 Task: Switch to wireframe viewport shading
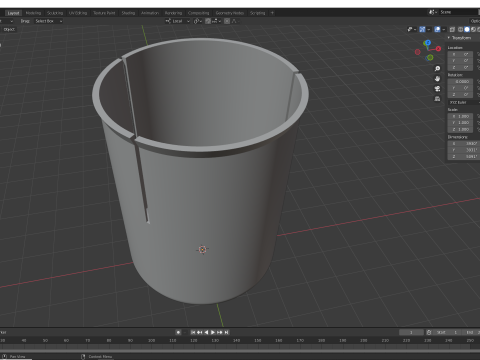(461, 30)
